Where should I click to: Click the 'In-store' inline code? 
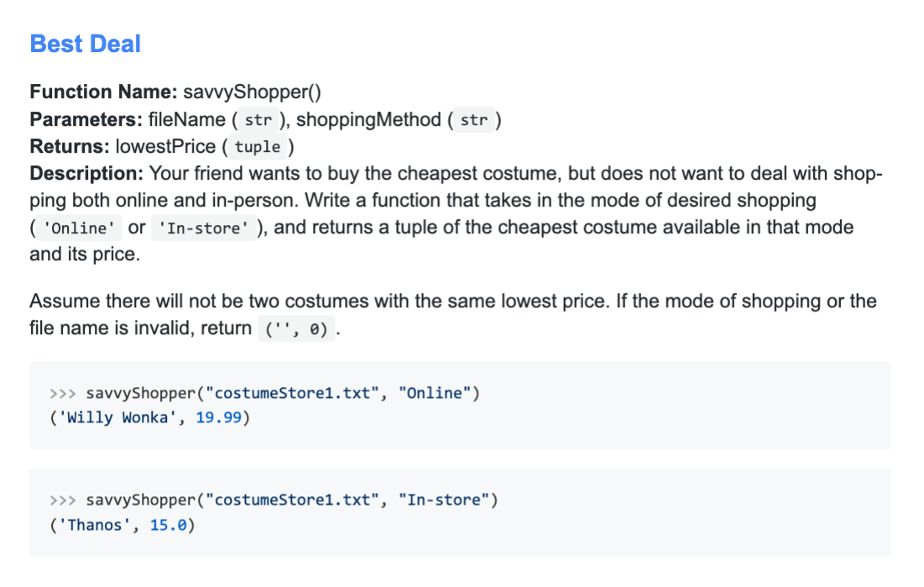click(x=203, y=228)
